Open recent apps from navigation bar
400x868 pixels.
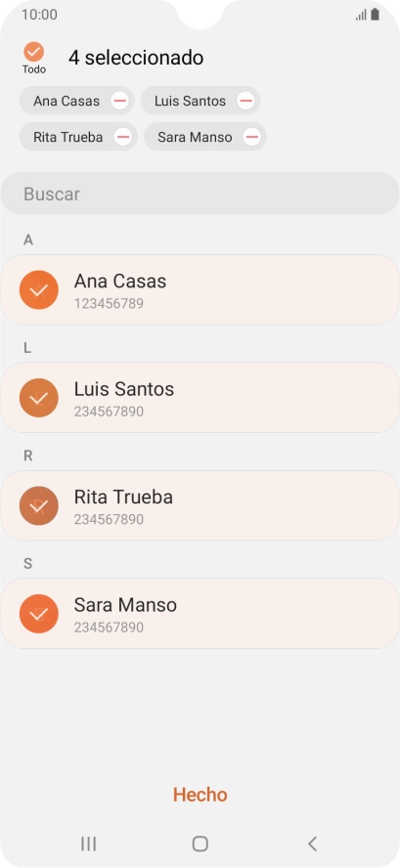point(89,844)
